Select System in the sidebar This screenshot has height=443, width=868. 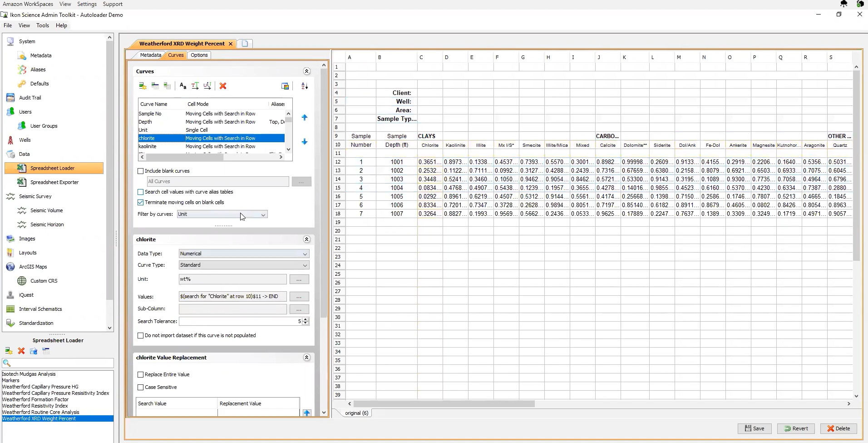coord(27,41)
